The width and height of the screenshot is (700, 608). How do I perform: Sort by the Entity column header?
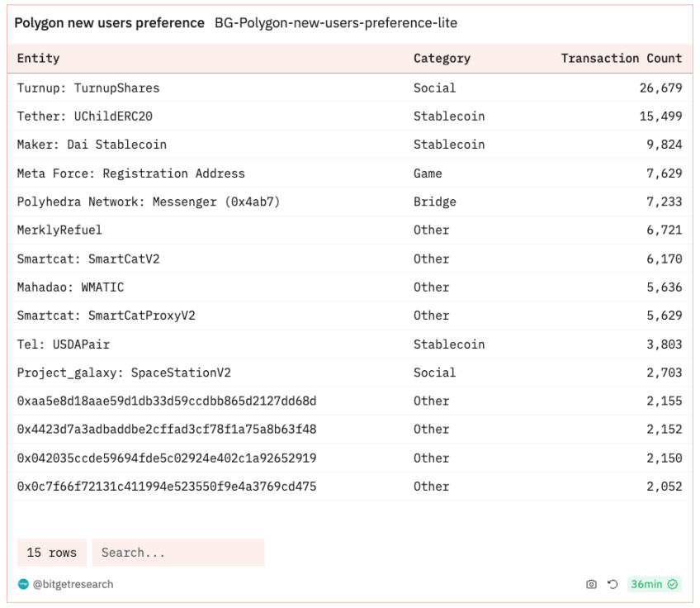(39, 58)
